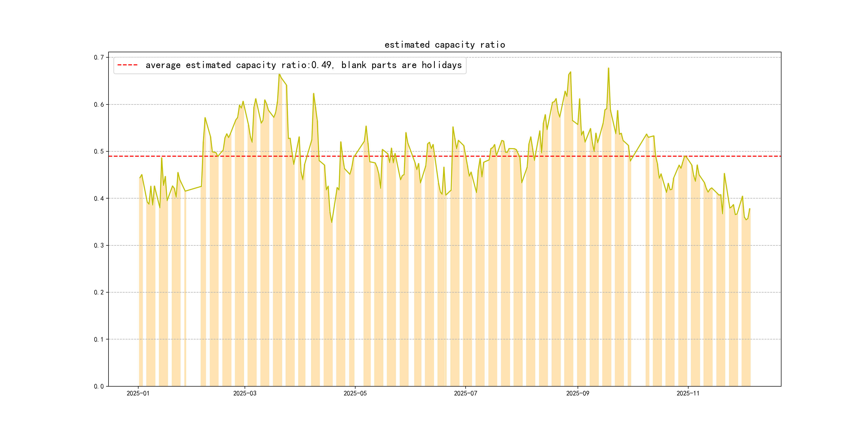Click the 0.0 y-axis tick label

[x=99, y=386]
